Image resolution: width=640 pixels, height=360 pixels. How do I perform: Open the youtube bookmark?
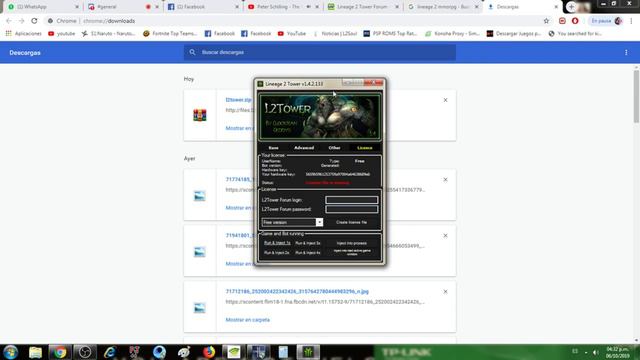[x=62, y=34]
